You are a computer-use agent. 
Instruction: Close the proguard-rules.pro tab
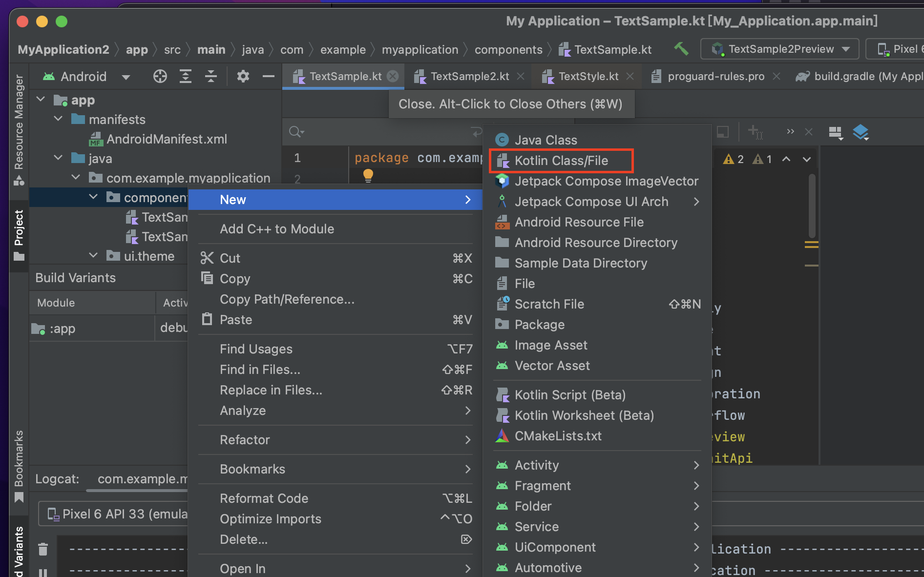point(777,76)
